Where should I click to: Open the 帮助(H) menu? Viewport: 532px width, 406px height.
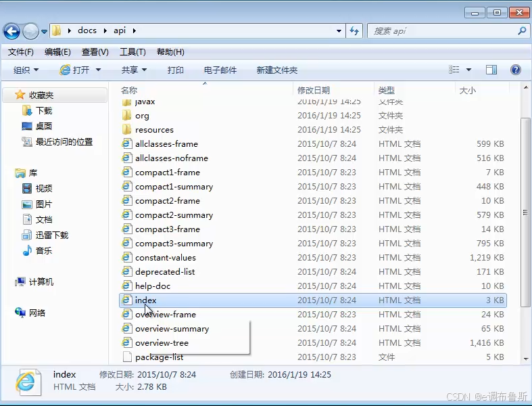pyautogui.click(x=170, y=52)
